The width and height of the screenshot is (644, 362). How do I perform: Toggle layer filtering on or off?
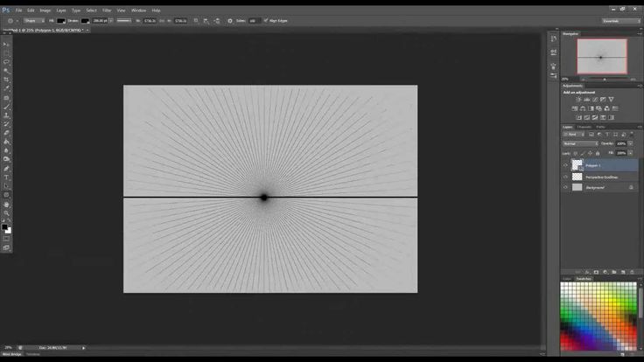pos(632,134)
